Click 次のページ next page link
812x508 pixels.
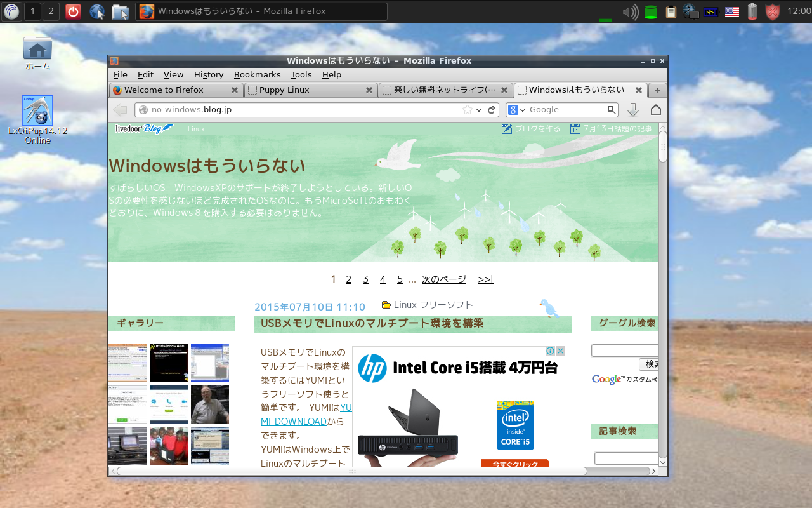click(444, 279)
